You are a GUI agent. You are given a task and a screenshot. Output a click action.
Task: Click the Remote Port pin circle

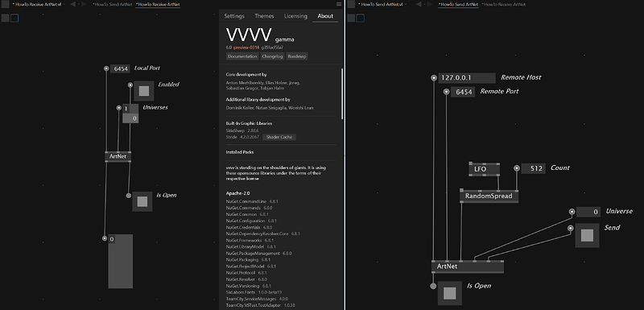447,92
